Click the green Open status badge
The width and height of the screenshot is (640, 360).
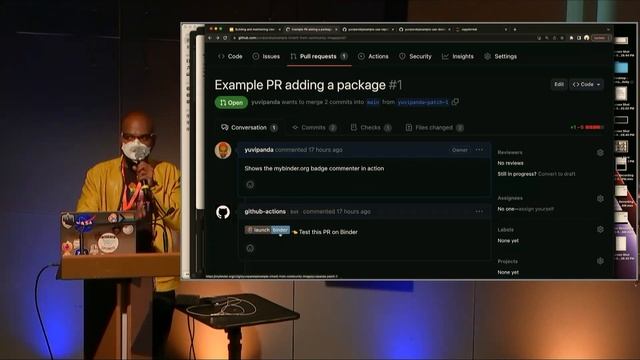(231, 102)
